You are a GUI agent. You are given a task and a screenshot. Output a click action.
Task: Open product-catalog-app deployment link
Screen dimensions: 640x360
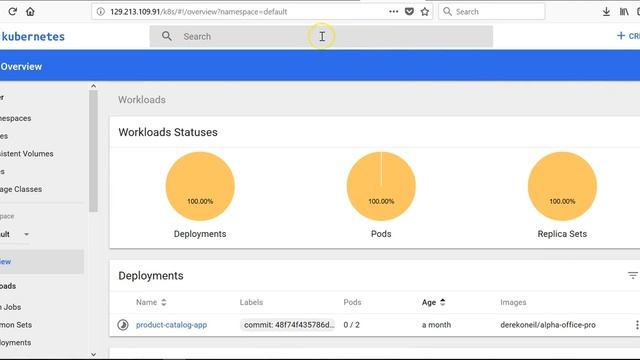point(171,325)
